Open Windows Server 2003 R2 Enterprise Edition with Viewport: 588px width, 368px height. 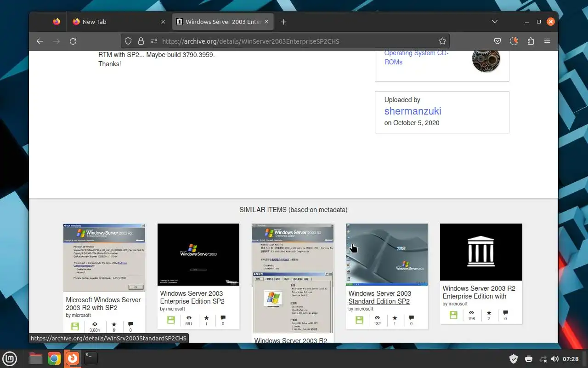[479, 292]
